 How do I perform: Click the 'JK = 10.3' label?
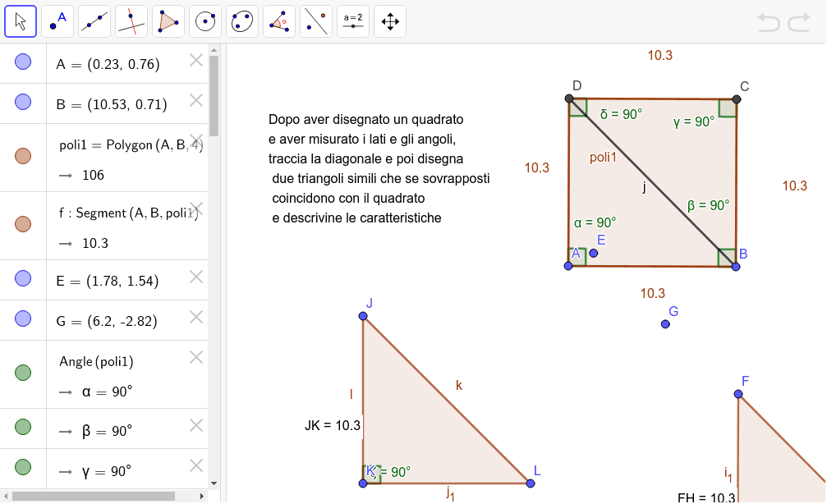point(333,425)
